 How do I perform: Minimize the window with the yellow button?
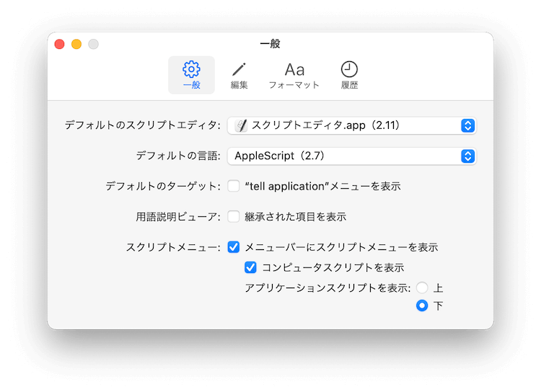76,44
